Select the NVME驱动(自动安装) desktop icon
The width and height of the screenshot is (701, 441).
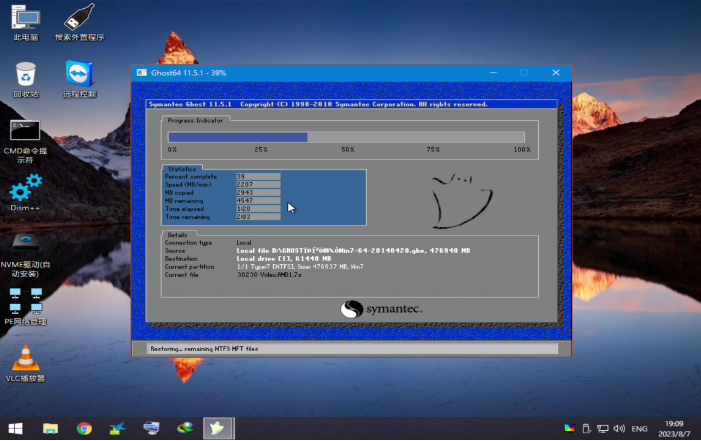[25, 255]
